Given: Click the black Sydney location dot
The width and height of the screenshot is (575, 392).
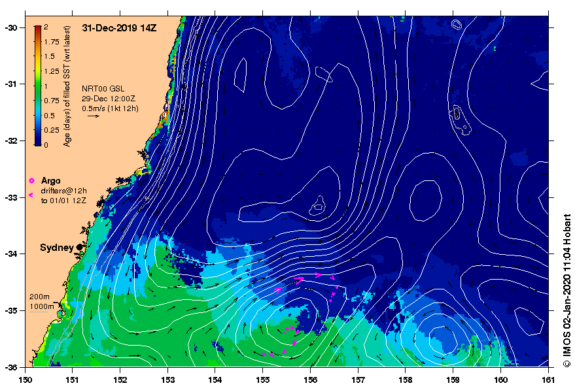Looking at the screenshot, I should click(x=79, y=248).
